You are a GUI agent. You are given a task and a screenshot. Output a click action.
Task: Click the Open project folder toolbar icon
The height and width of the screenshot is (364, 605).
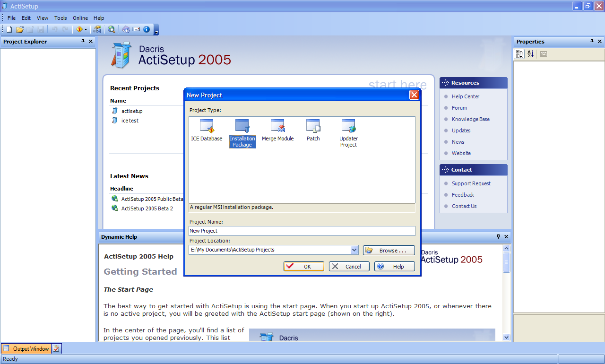coord(20,29)
